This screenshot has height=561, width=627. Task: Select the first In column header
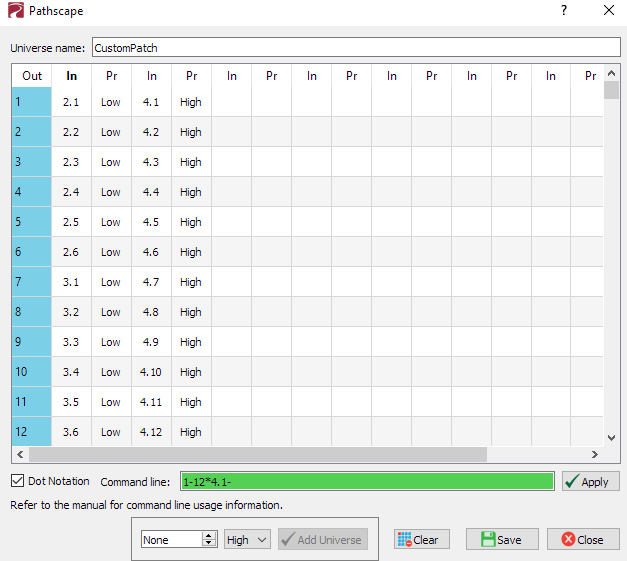coord(71,75)
